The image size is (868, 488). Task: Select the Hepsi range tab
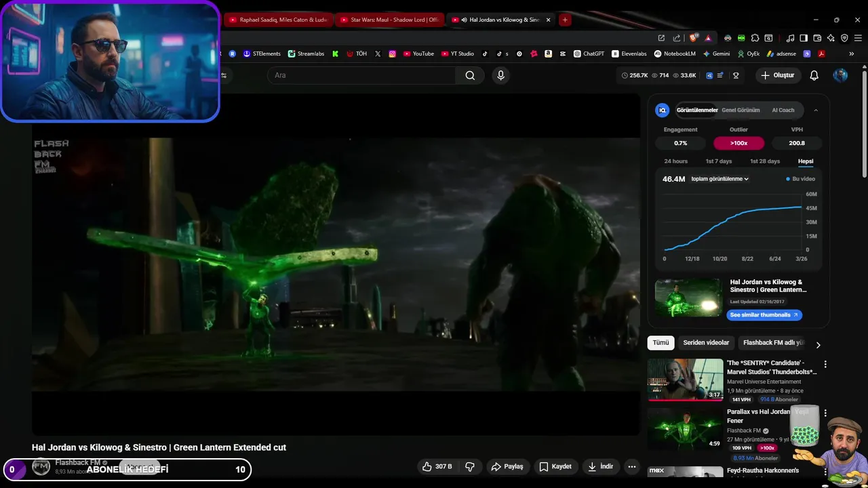(806, 161)
